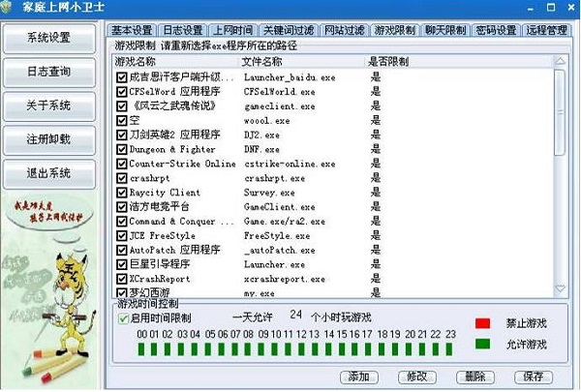
Task: Select the Launcher_baidu.exe file name
Action: tap(290, 77)
